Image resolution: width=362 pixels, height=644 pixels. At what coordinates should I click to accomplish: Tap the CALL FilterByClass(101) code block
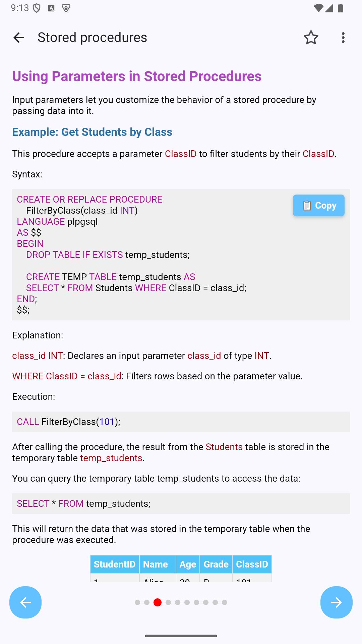point(181,422)
